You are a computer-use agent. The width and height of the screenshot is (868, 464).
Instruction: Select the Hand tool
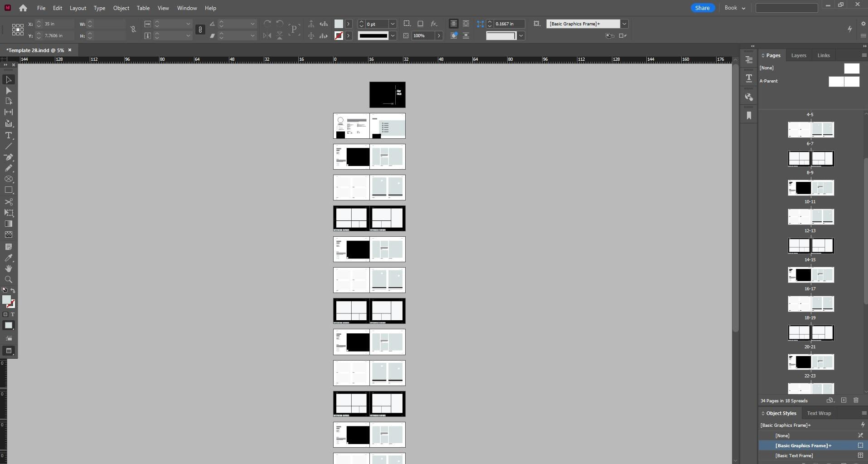9,269
